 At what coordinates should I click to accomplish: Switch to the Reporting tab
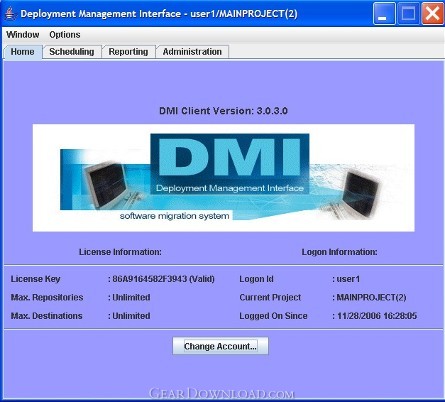point(128,52)
